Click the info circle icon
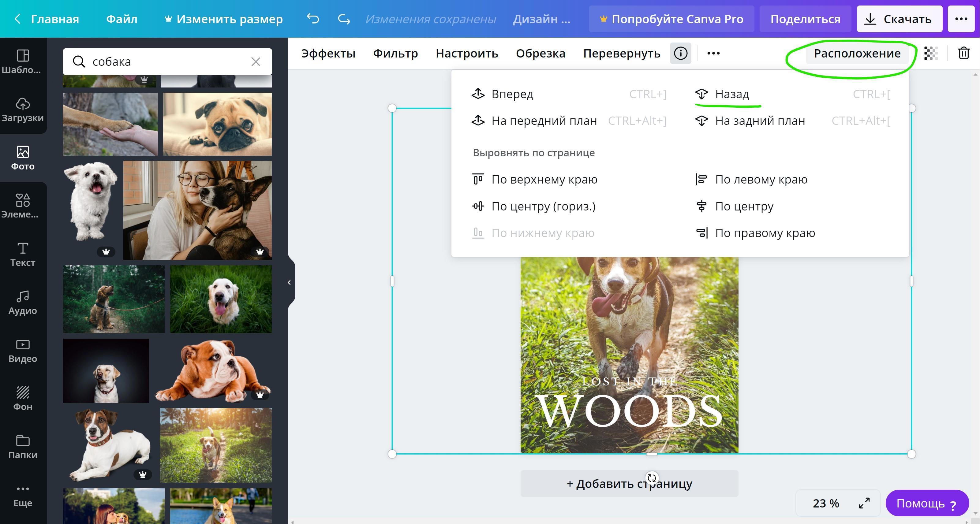Viewport: 980px width, 524px height. (x=681, y=53)
